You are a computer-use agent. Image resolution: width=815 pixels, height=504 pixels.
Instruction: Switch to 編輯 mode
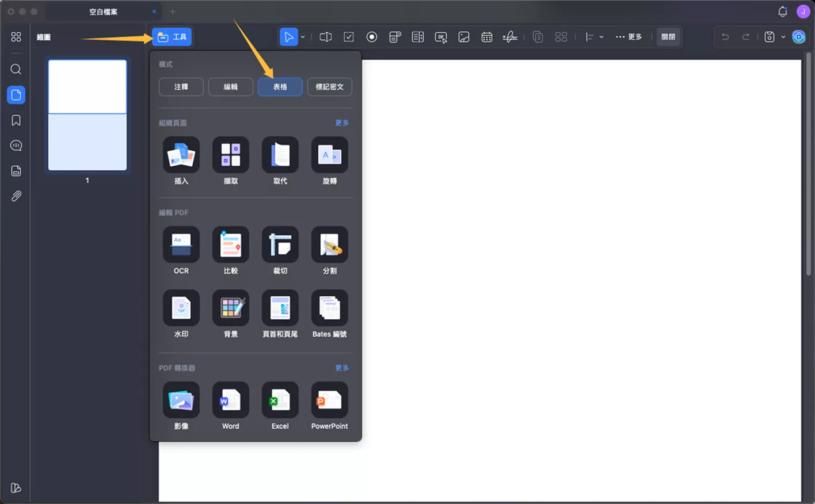click(x=231, y=87)
